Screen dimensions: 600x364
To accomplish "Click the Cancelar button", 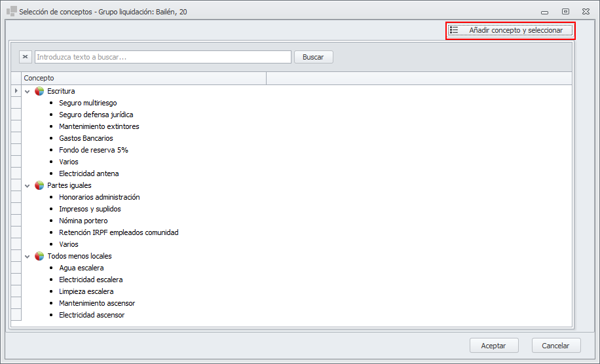I will click(x=556, y=346).
